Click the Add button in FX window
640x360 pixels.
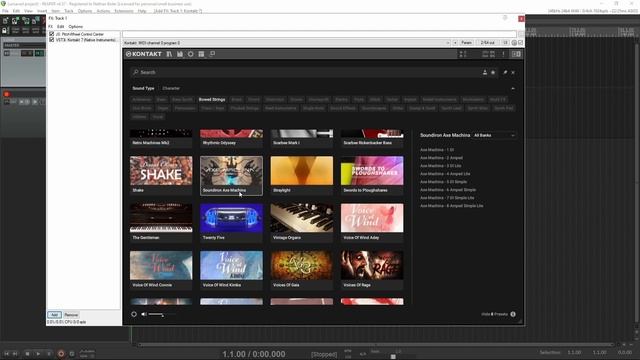(x=54, y=315)
